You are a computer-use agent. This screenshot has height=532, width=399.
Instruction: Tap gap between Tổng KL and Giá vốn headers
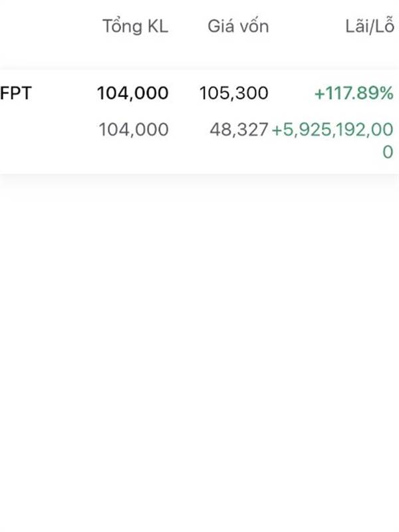tap(188, 27)
